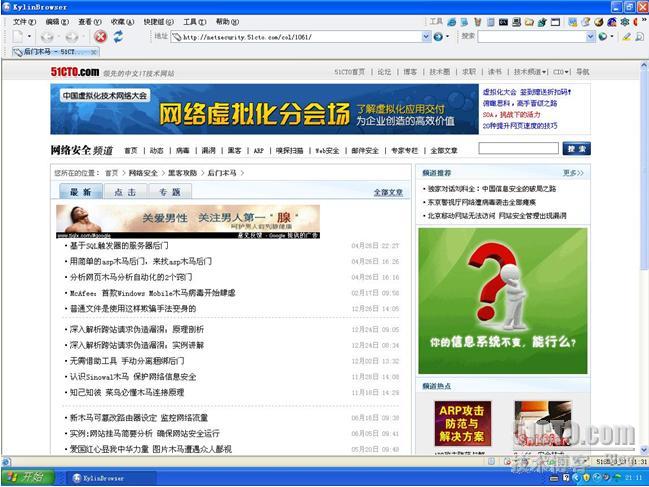649x487 pixels.
Task: Expand the search box dropdown arrow
Action: click(x=590, y=37)
